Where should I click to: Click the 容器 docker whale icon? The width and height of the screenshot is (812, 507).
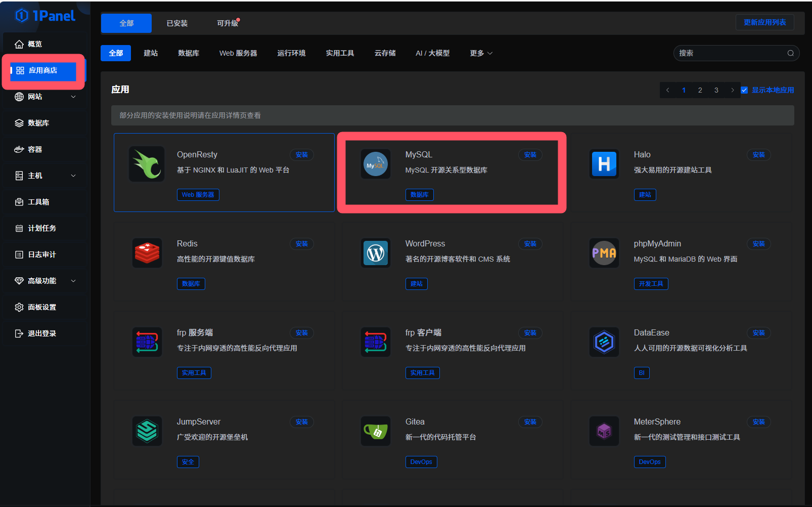19,149
